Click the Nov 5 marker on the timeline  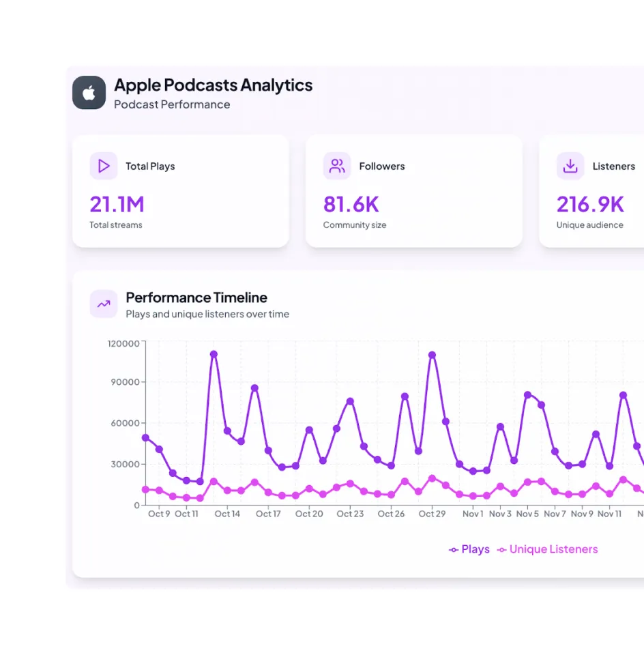pyautogui.click(x=527, y=394)
